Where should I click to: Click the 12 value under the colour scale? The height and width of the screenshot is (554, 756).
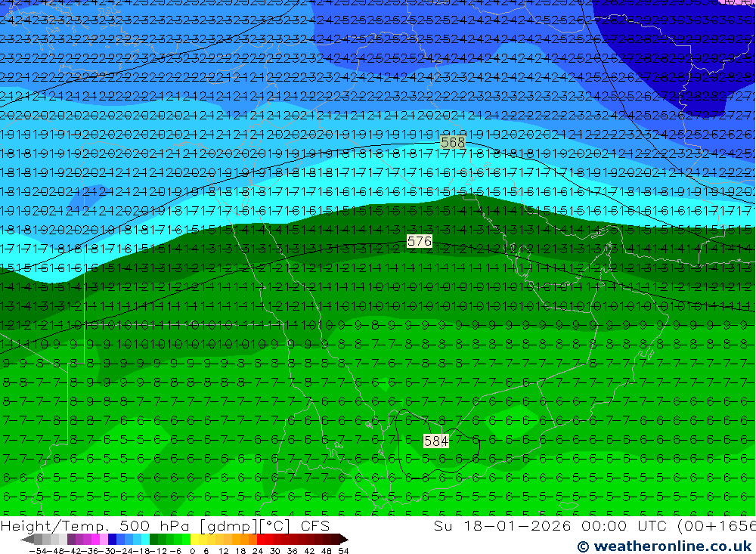[223, 551]
